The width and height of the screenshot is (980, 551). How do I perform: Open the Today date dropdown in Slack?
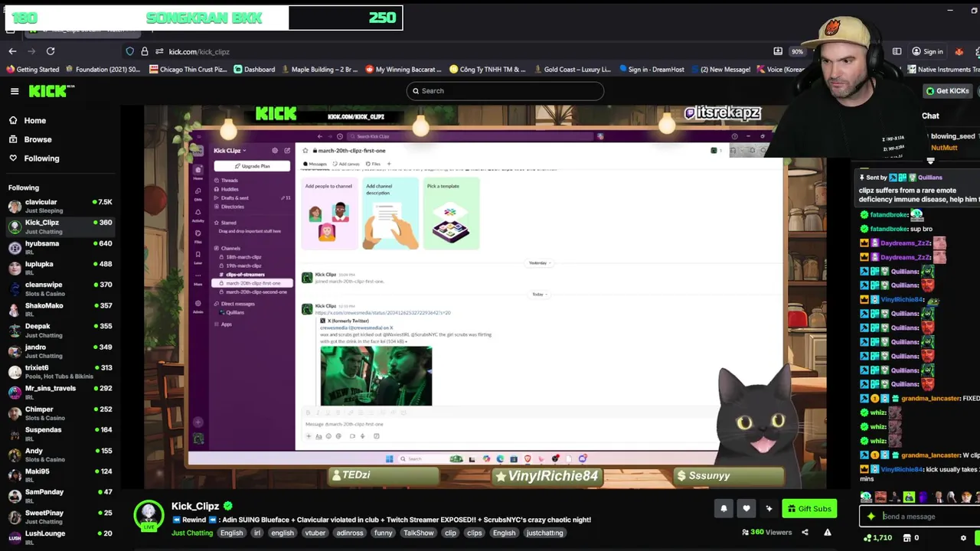pos(539,294)
